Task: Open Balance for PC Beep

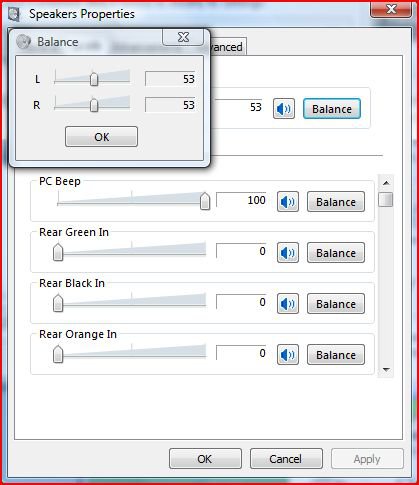Action: tap(336, 202)
